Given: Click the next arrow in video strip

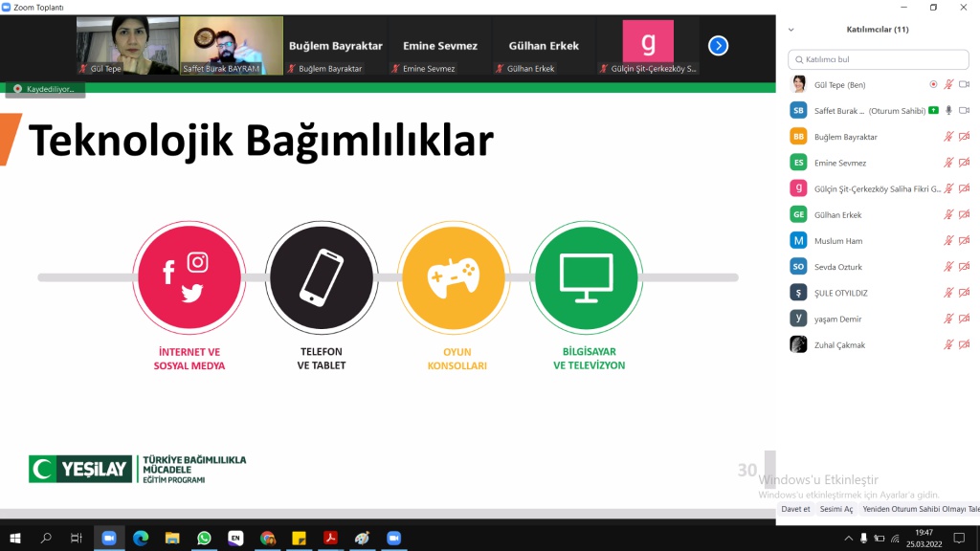Looking at the screenshot, I should pyautogui.click(x=718, y=46).
